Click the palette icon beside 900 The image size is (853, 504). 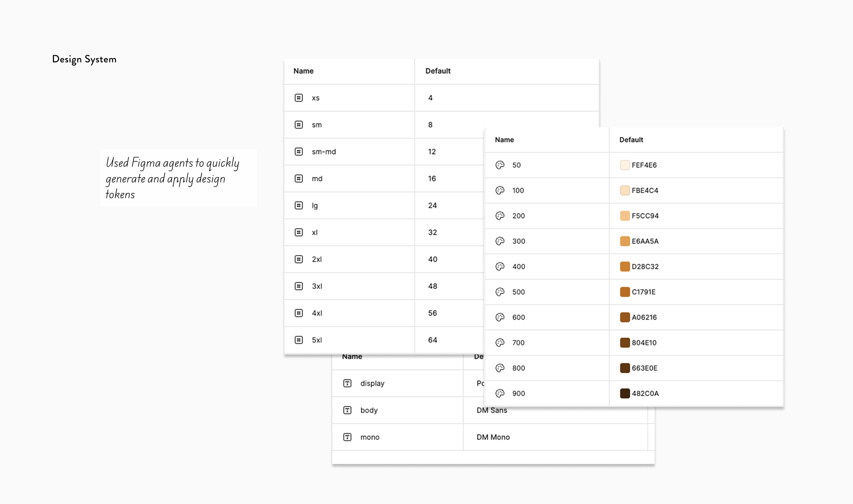[500, 393]
